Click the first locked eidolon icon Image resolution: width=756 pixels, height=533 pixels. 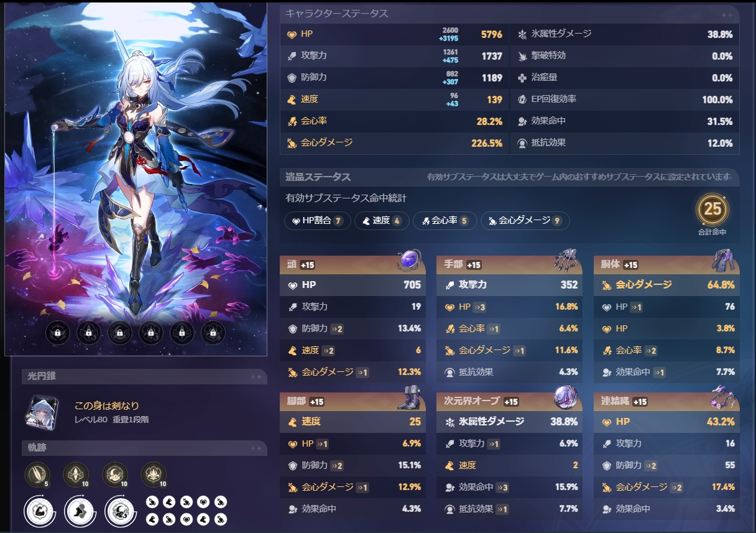point(58,333)
